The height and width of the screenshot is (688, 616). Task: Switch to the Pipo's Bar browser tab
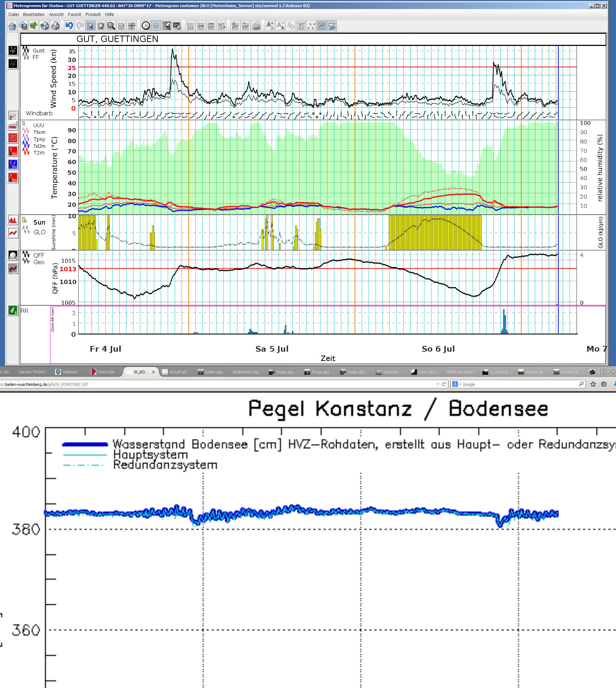(105, 372)
